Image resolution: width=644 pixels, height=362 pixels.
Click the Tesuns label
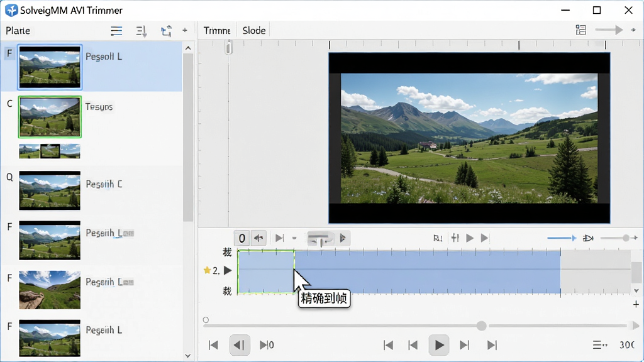point(99,107)
